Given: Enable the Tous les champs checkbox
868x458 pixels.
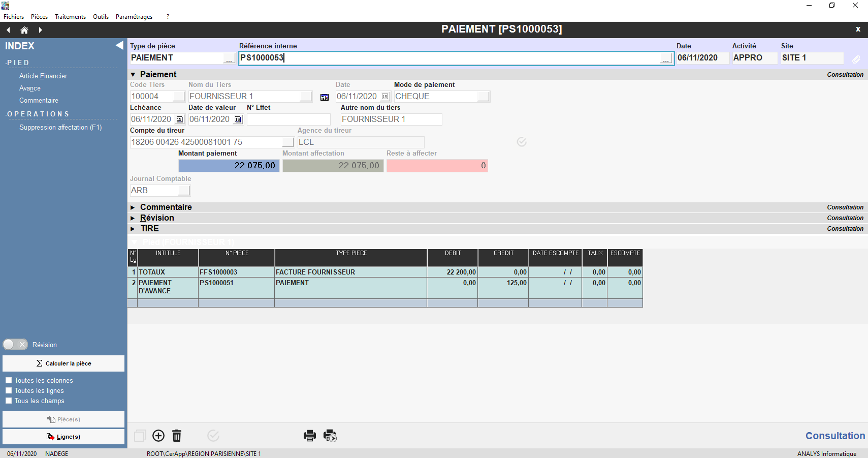Looking at the screenshot, I should pyautogui.click(x=9, y=401).
